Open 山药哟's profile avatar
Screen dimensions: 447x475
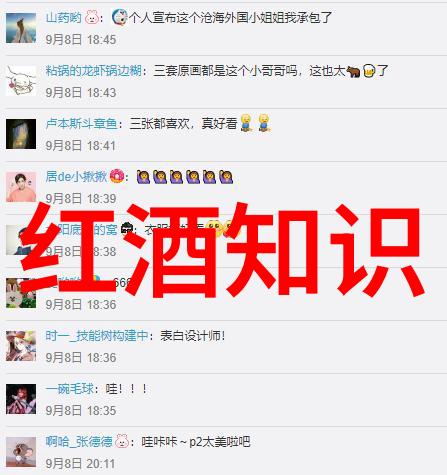(21, 28)
